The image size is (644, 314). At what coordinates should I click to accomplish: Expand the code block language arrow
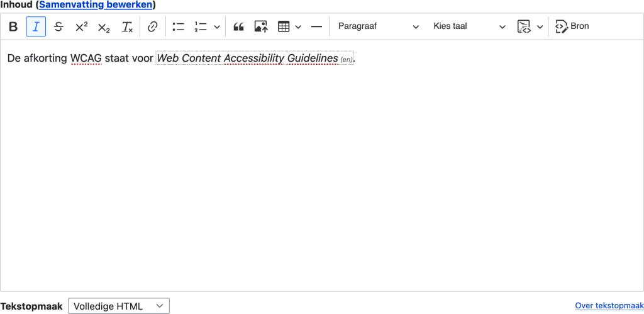tap(540, 26)
